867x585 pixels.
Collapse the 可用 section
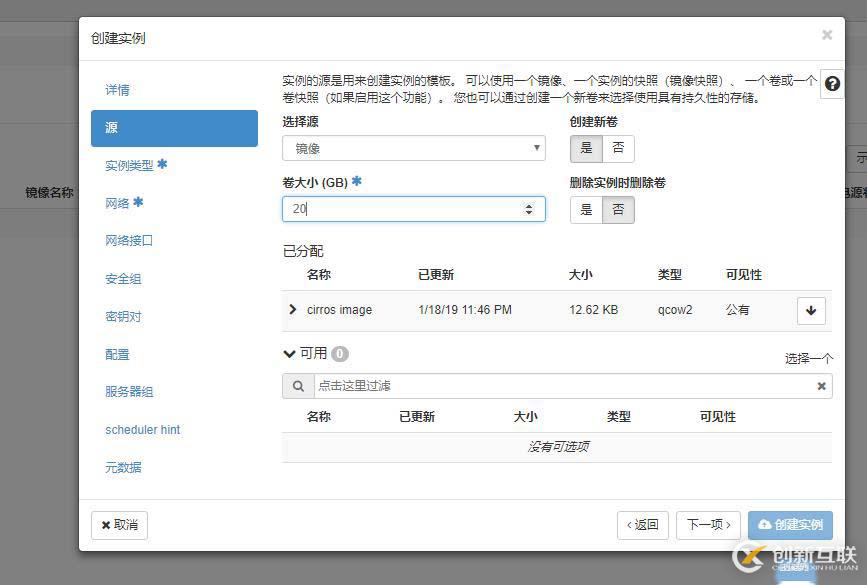coord(290,353)
